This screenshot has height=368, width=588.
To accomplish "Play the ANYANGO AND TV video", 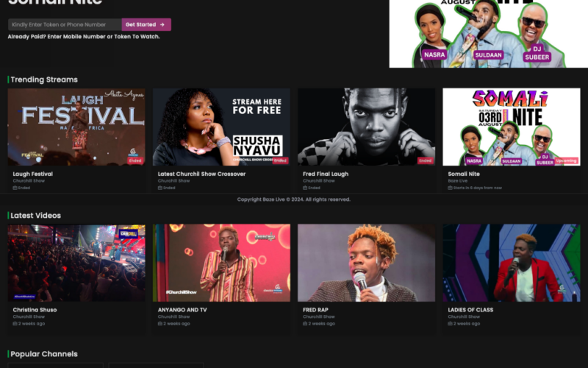I will click(x=221, y=263).
